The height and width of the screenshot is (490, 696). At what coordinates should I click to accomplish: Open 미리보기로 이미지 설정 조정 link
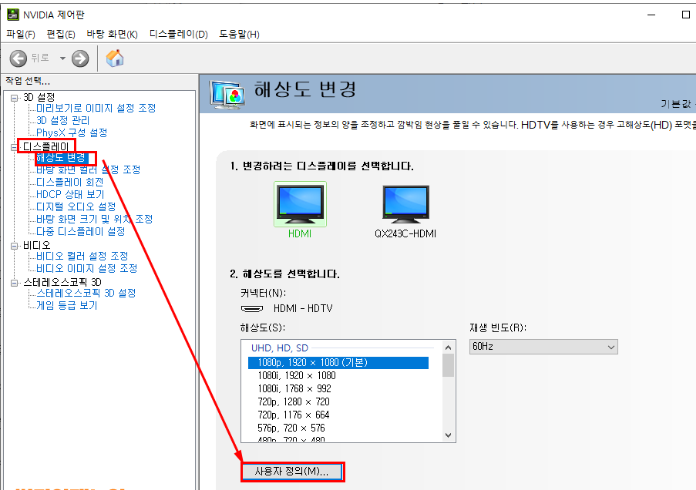96,108
